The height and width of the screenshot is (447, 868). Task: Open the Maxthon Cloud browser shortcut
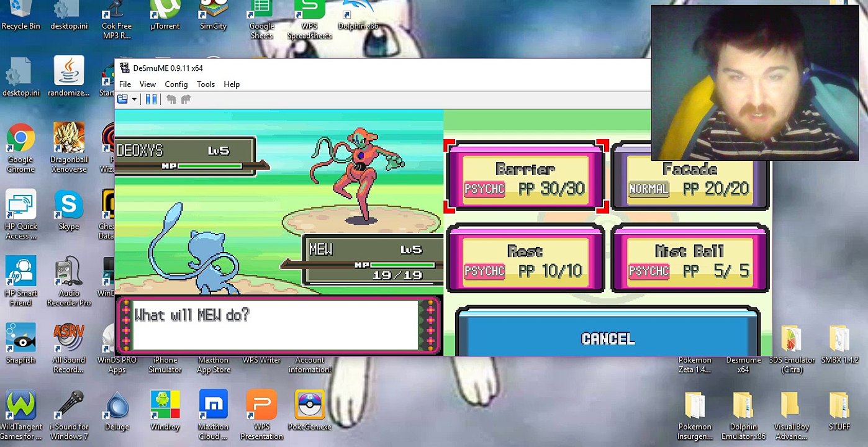click(x=213, y=415)
